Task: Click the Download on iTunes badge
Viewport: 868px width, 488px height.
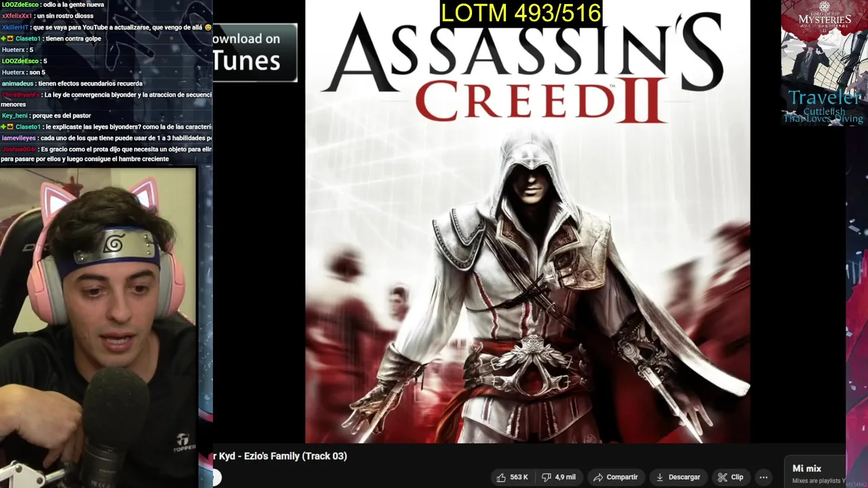Action: (254, 52)
